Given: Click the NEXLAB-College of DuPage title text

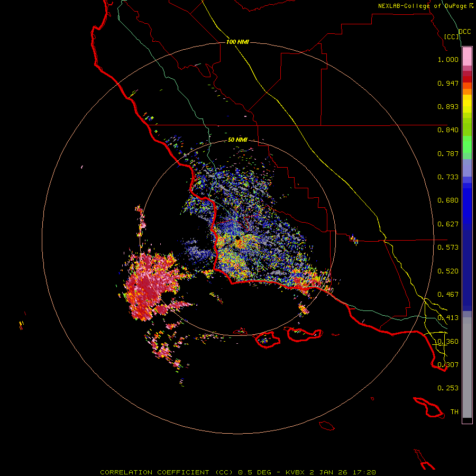Looking at the screenshot, I should [424, 6].
